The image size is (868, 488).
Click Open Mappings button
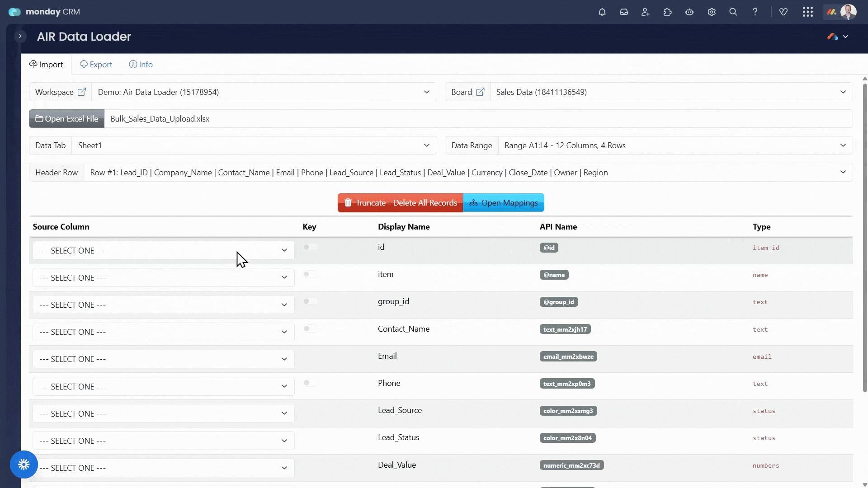tap(504, 203)
